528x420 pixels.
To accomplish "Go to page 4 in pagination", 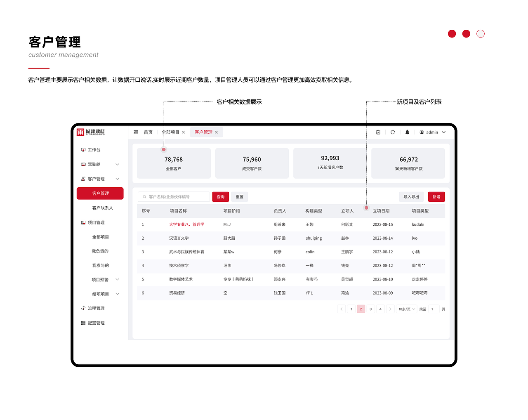I will pyautogui.click(x=380, y=309).
